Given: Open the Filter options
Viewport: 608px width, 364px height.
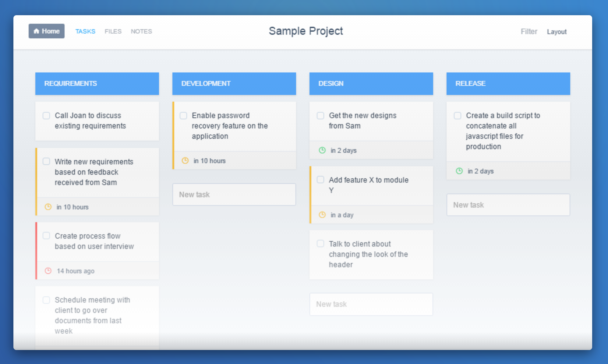Looking at the screenshot, I should click(529, 32).
